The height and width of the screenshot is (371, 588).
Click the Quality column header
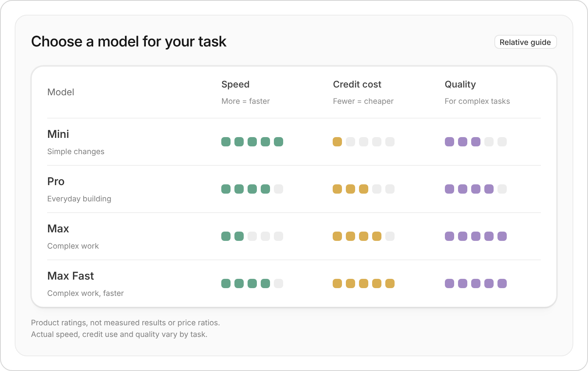tap(460, 84)
